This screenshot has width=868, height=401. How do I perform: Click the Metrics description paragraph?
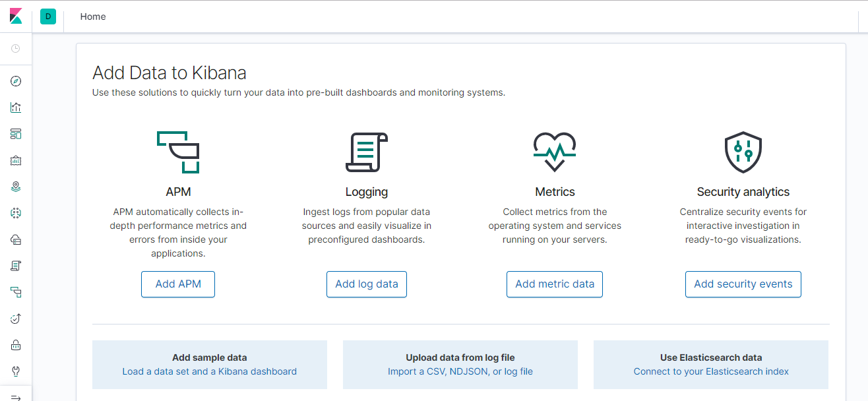555,226
